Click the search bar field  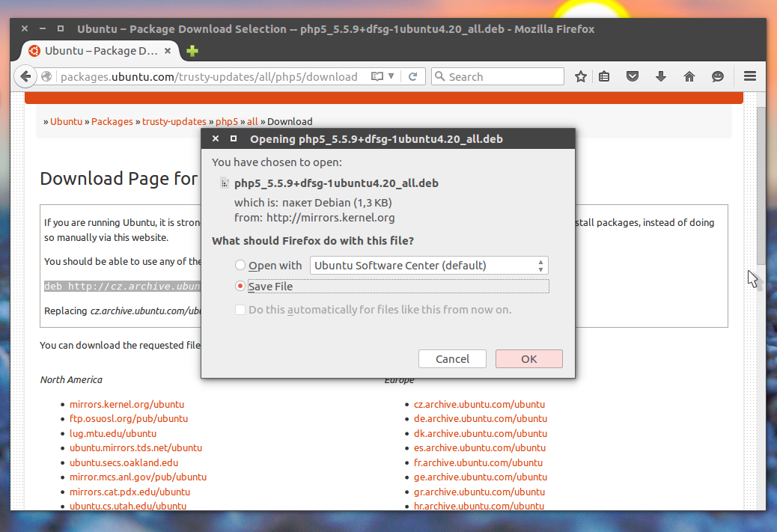(x=498, y=76)
